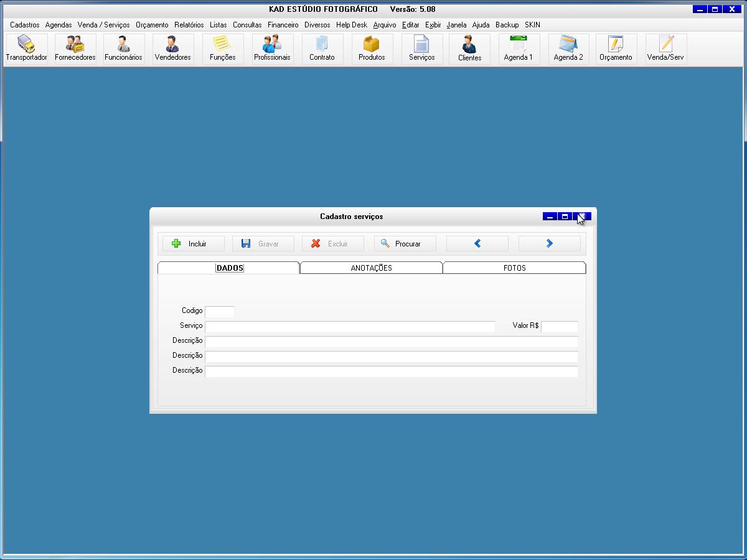The width and height of the screenshot is (747, 560).
Task: Open the Help Desk menu
Action: tap(352, 25)
